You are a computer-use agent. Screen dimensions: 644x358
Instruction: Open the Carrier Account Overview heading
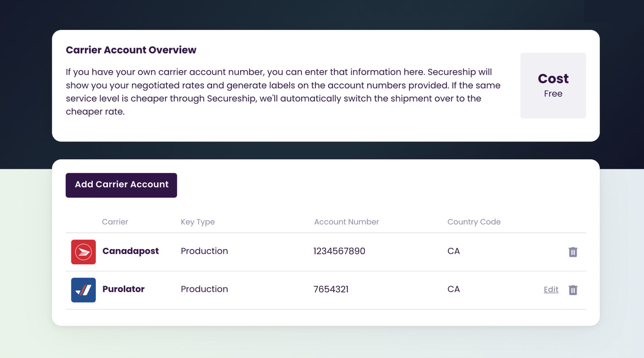(x=131, y=50)
